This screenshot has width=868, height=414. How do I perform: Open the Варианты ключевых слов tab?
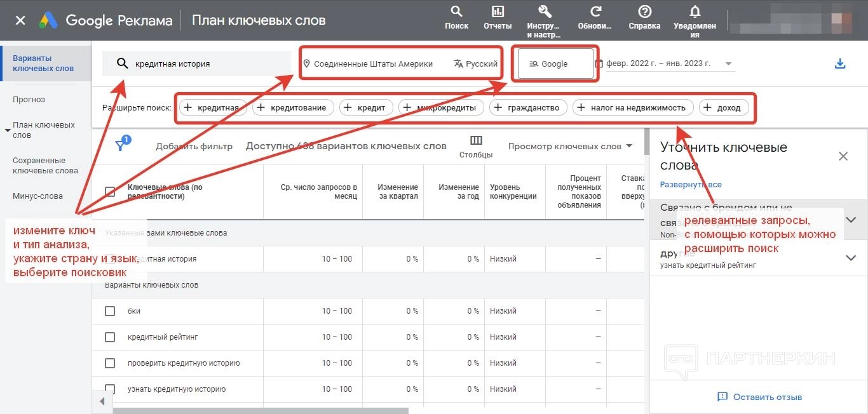[47, 63]
